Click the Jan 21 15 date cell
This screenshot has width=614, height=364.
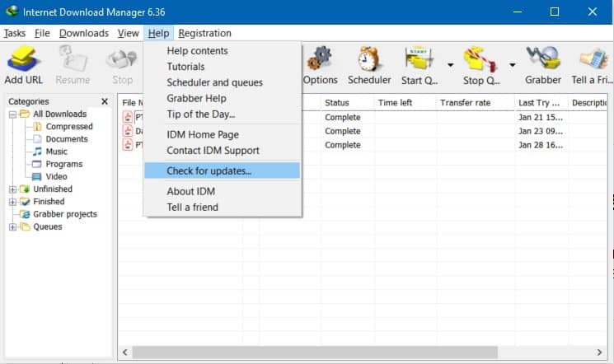click(541, 118)
